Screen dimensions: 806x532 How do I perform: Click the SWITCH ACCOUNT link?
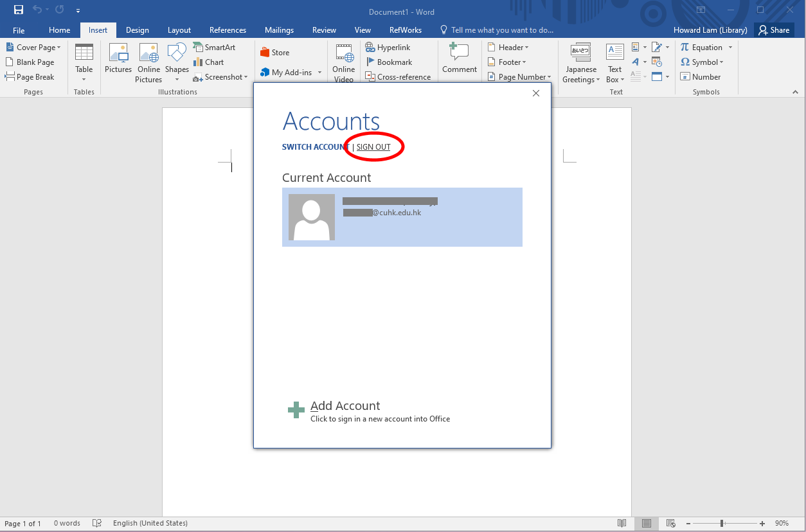[x=316, y=147]
